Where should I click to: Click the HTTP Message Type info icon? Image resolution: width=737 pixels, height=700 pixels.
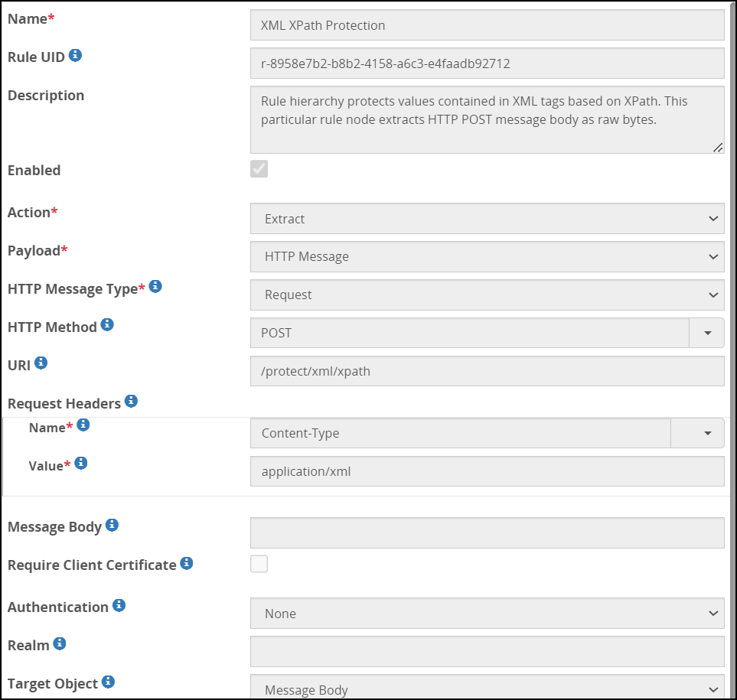(155, 287)
